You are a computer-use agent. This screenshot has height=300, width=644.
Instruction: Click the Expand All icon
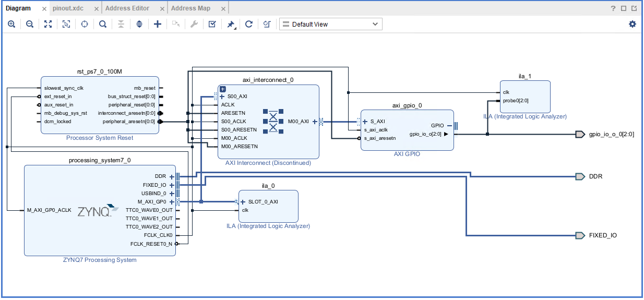coord(139,24)
